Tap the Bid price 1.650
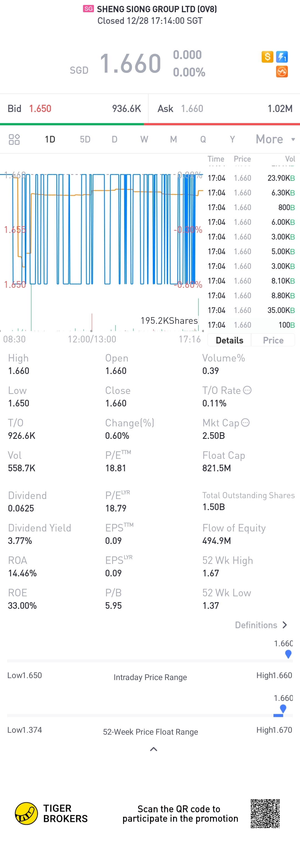300x868 pixels. (x=40, y=108)
